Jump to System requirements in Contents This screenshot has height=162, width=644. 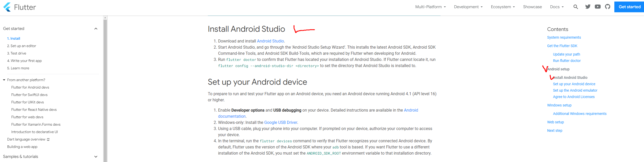coord(564,38)
